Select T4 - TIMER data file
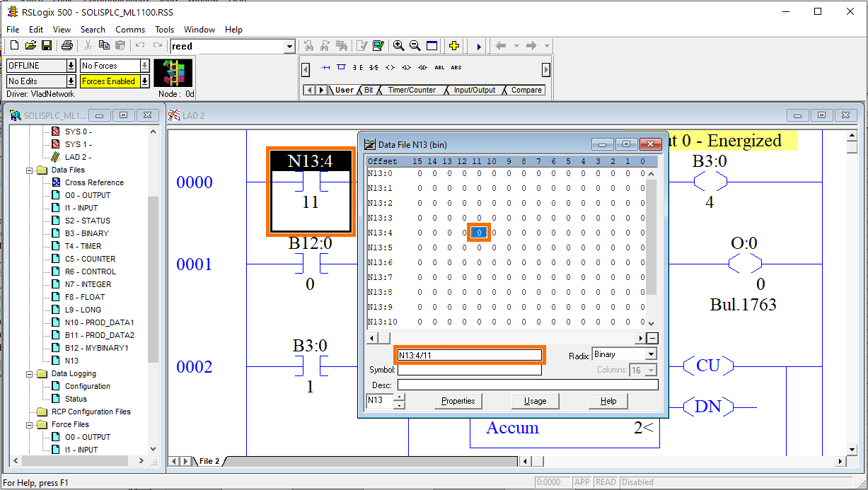Image resolution: width=868 pixels, height=490 pixels. [x=82, y=246]
